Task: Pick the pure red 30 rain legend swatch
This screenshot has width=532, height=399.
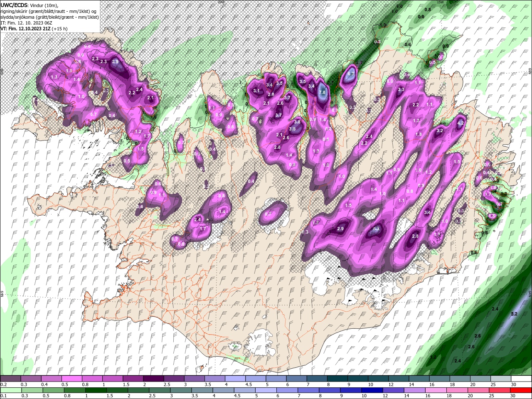Action: point(521,390)
